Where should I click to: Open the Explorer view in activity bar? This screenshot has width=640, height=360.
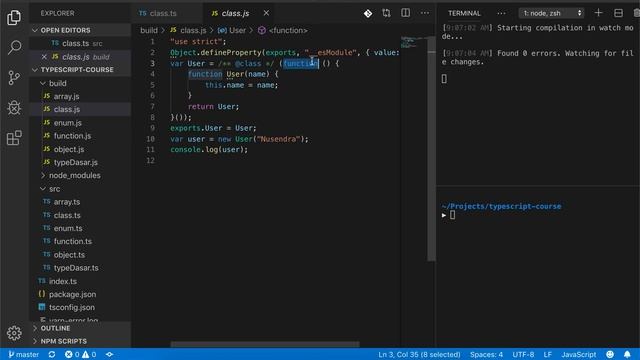[14, 18]
